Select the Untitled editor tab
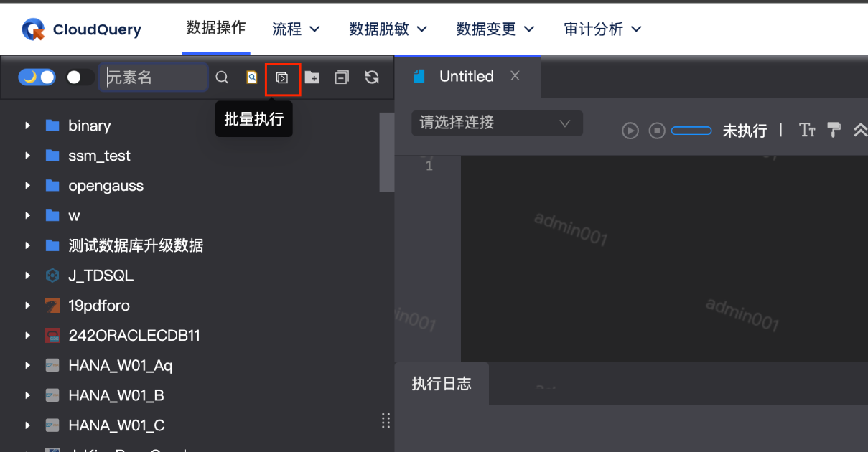This screenshot has width=868, height=452. tap(467, 77)
